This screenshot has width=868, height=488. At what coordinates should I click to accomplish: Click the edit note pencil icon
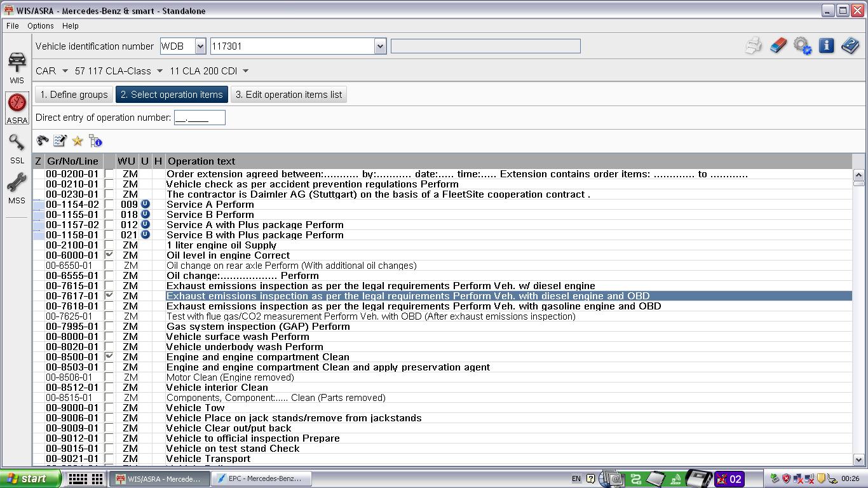tap(60, 140)
